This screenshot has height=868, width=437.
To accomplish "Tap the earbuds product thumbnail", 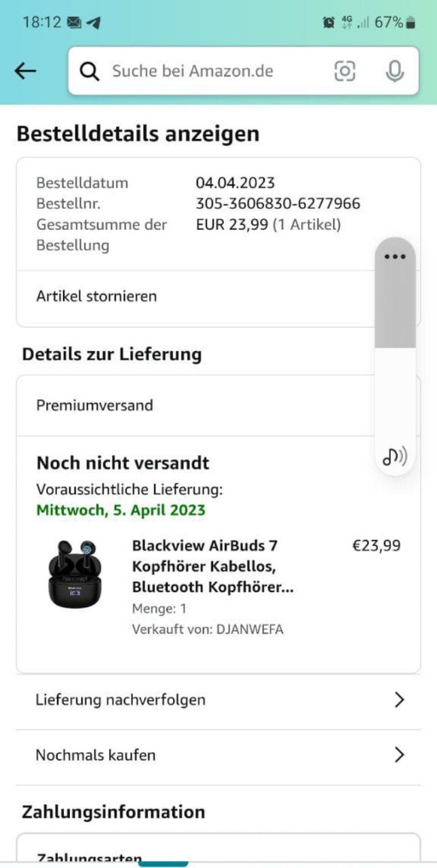I will [71, 574].
